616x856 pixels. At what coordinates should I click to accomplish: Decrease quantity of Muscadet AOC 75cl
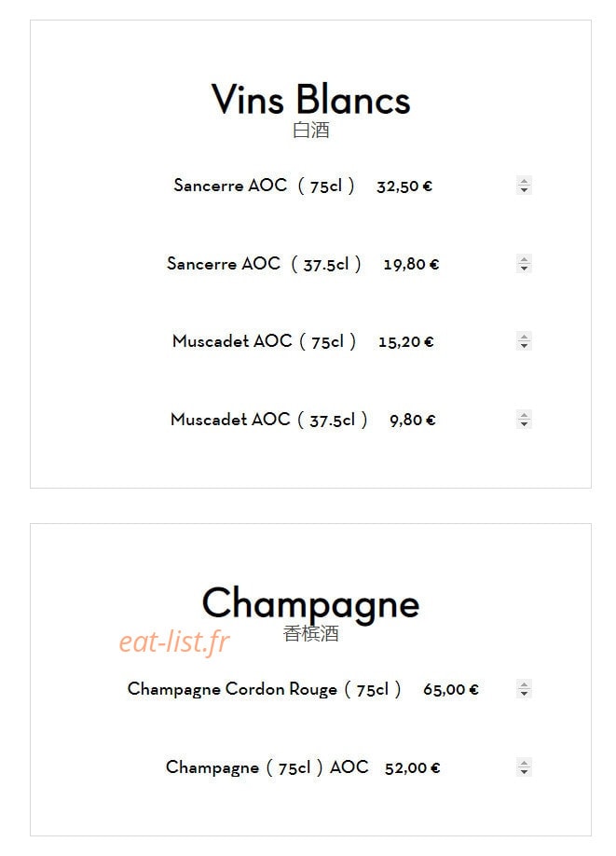(x=524, y=346)
